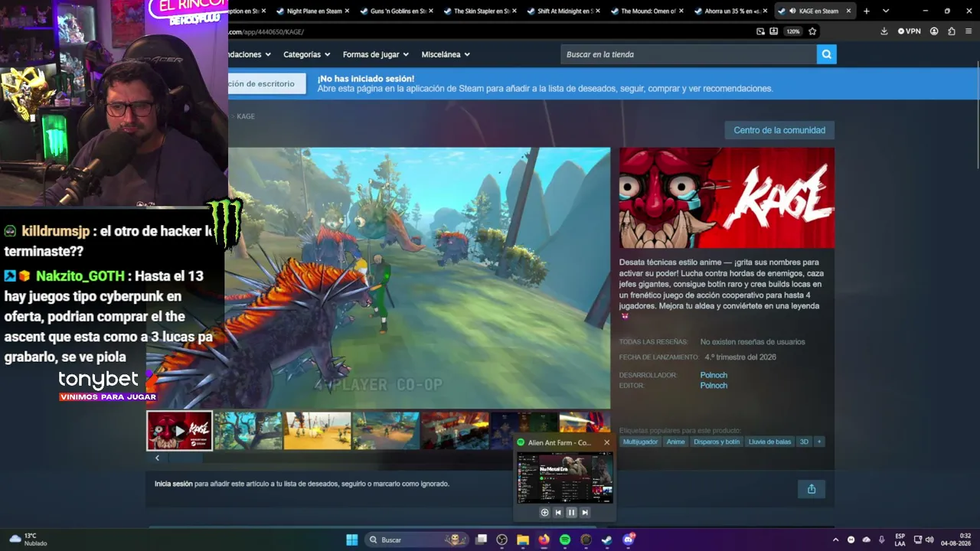Open the Firefox downloads panel
This screenshot has width=980, height=551.
[x=884, y=31]
